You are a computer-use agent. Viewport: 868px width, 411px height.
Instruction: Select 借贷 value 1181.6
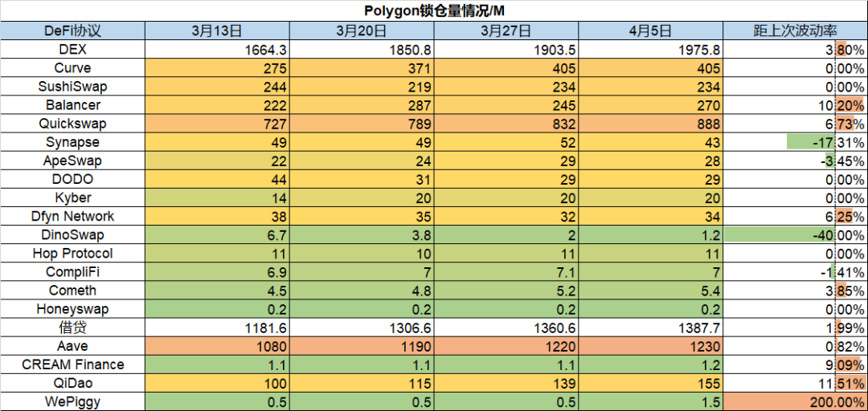pos(217,328)
